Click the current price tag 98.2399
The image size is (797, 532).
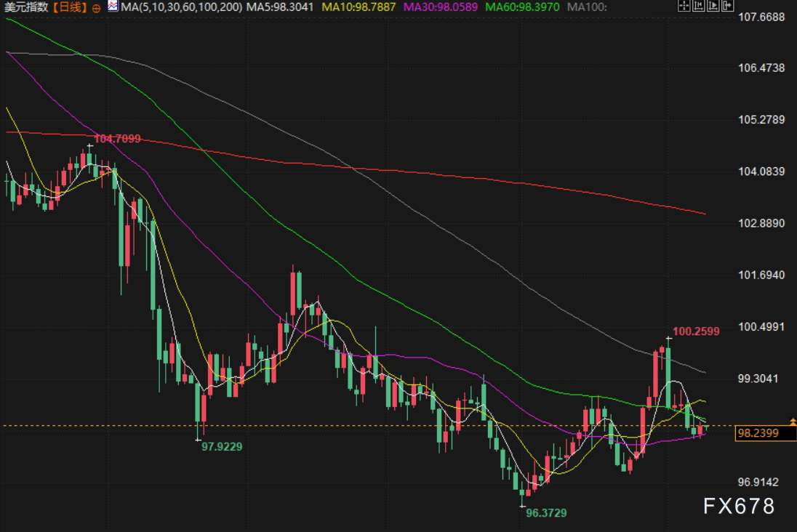tap(766, 433)
